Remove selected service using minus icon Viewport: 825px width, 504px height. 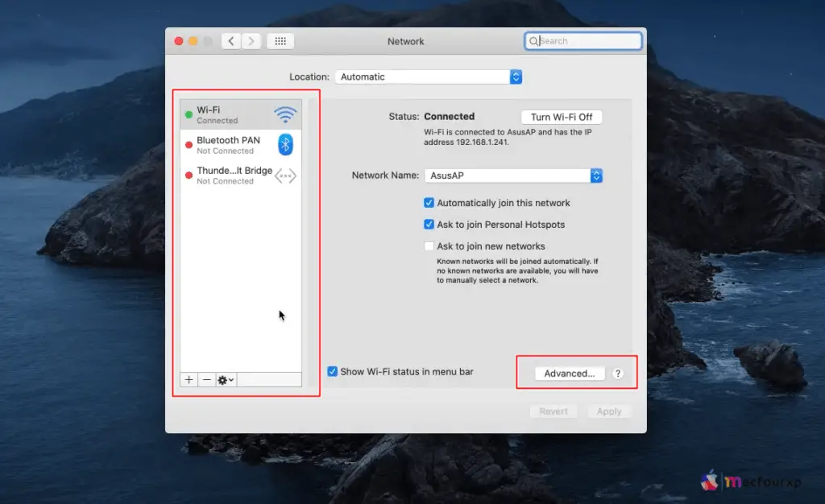[x=206, y=379]
